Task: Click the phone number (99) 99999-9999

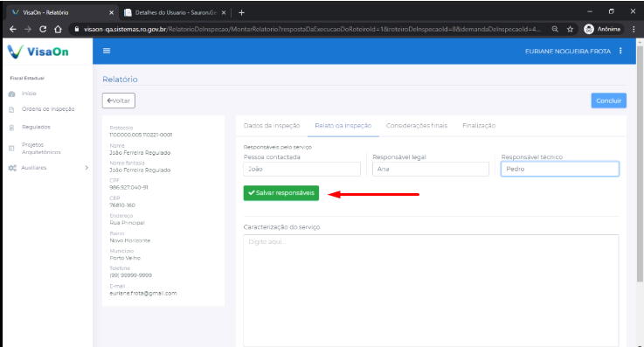Action: click(x=130, y=275)
